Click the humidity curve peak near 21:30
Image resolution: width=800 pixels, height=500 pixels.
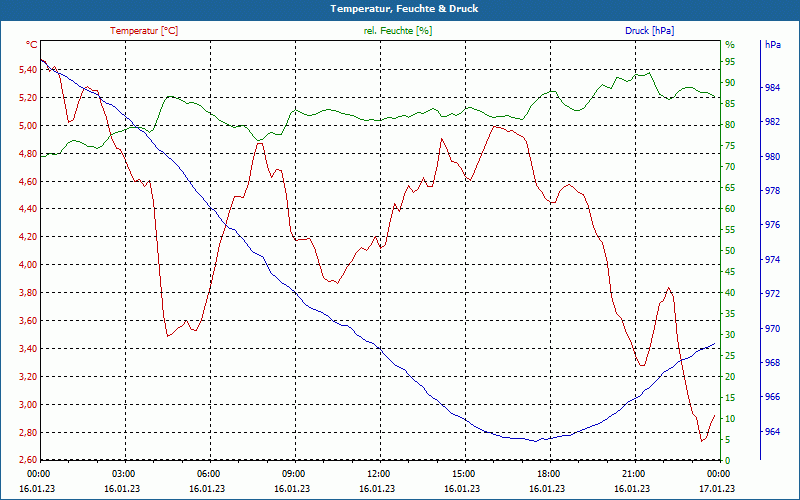click(x=649, y=72)
